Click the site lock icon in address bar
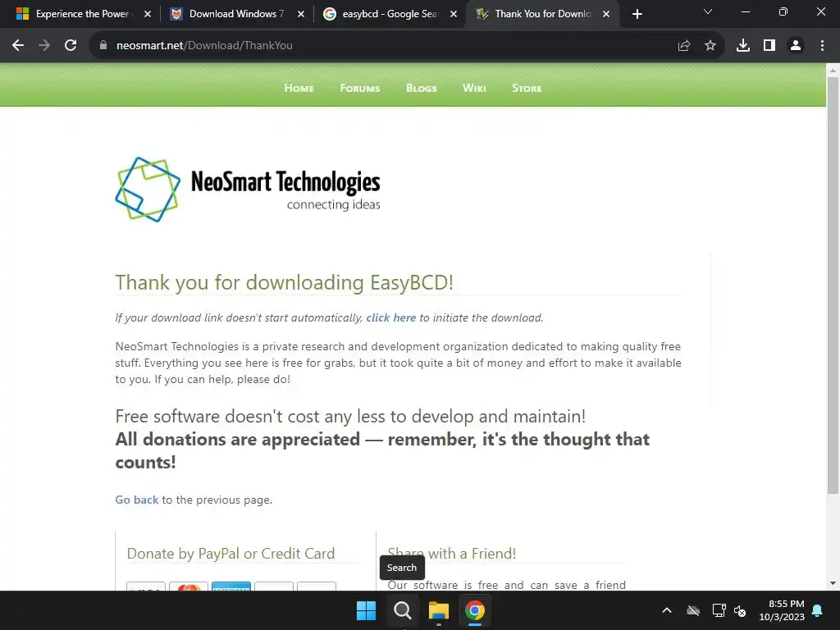 [103, 46]
